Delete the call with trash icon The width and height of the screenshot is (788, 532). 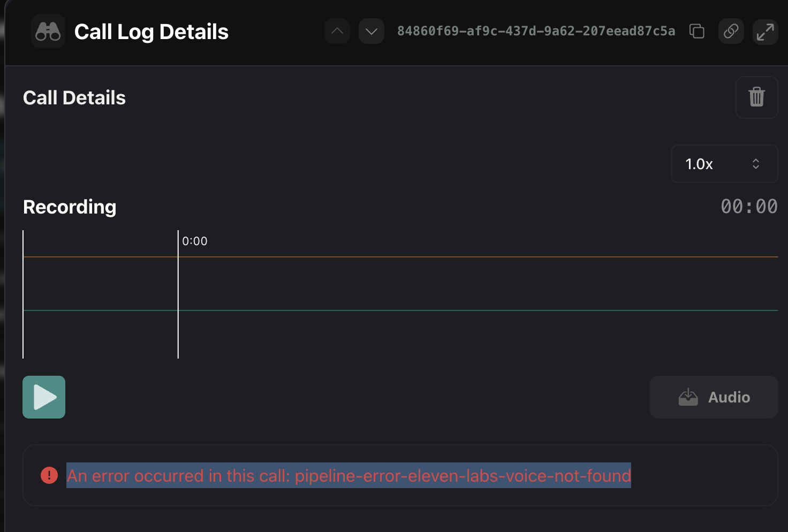(756, 97)
